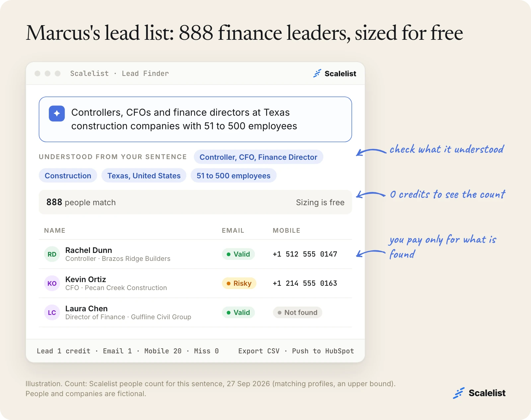Click the 888 people match count
Image resolution: width=531 pixels, height=420 pixels.
[x=81, y=202]
